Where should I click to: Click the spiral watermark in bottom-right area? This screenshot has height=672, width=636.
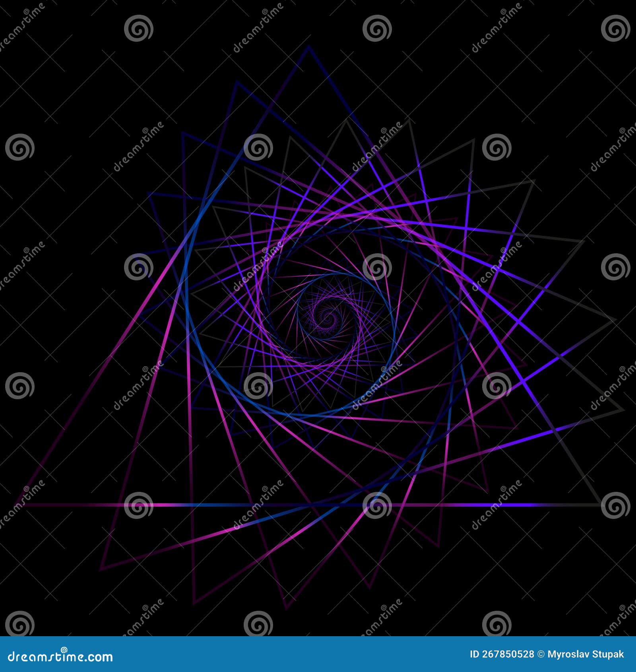click(614, 507)
